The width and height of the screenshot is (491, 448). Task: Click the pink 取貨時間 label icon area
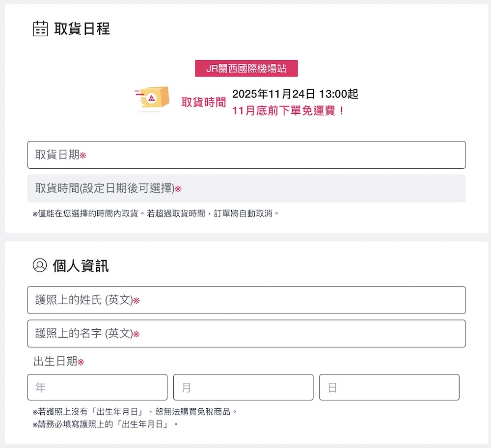coord(203,103)
